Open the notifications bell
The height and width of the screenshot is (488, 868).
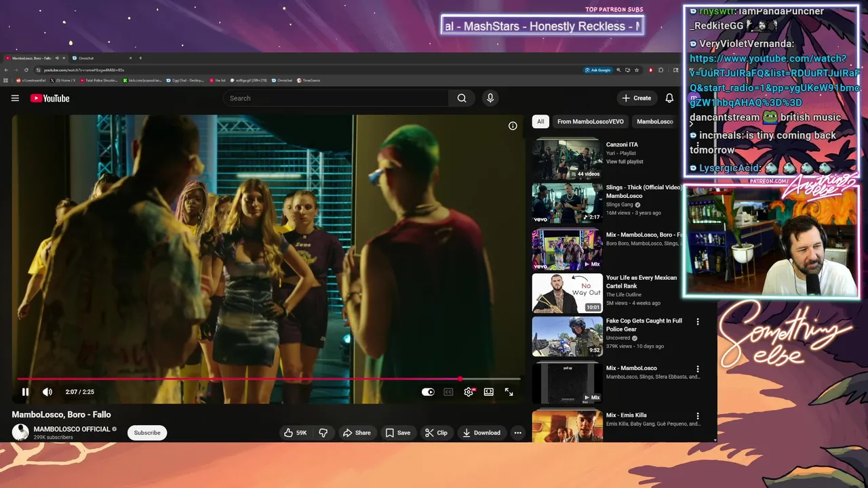(669, 98)
